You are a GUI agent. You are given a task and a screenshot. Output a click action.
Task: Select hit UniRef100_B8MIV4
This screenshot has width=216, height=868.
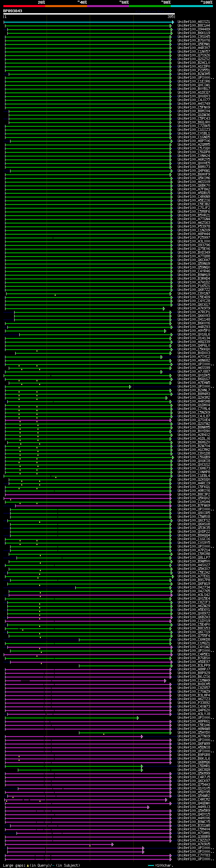click(194, 111)
